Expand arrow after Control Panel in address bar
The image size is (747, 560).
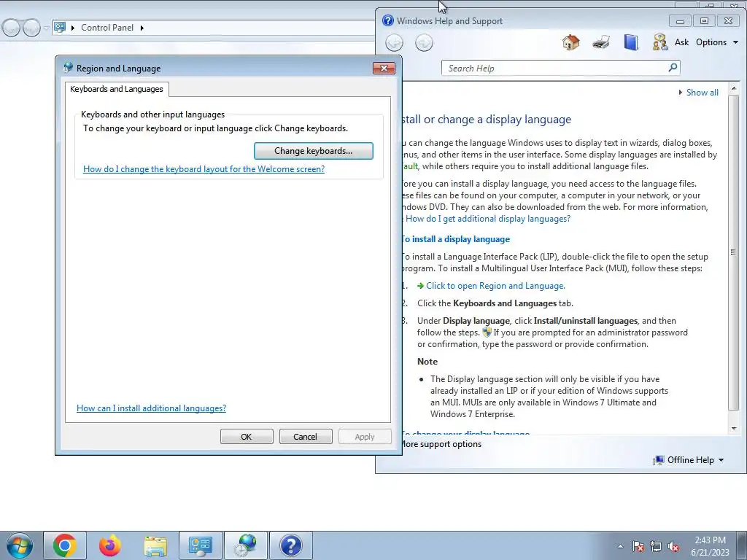pyautogui.click(x=142, y=28)
